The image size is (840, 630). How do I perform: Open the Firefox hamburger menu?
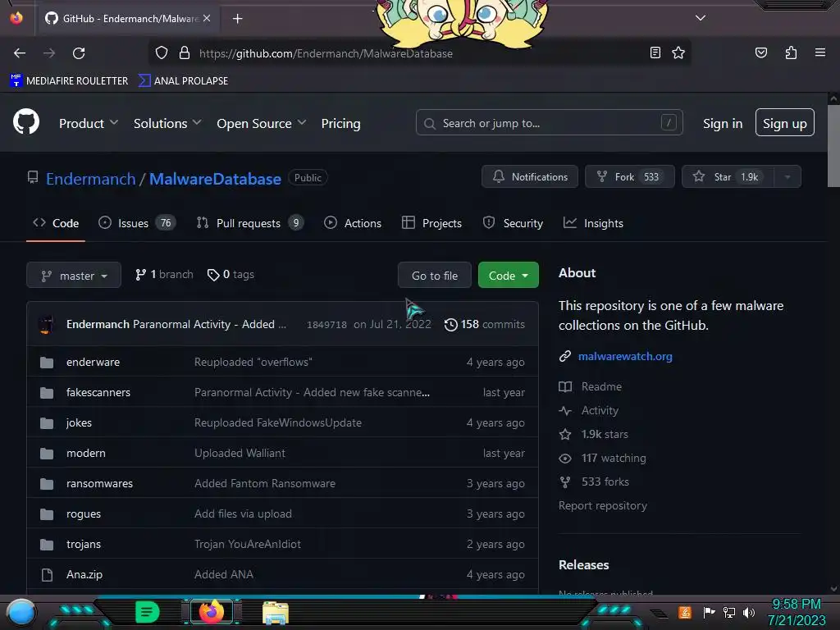pyautogui.click(x=819, y=52)
